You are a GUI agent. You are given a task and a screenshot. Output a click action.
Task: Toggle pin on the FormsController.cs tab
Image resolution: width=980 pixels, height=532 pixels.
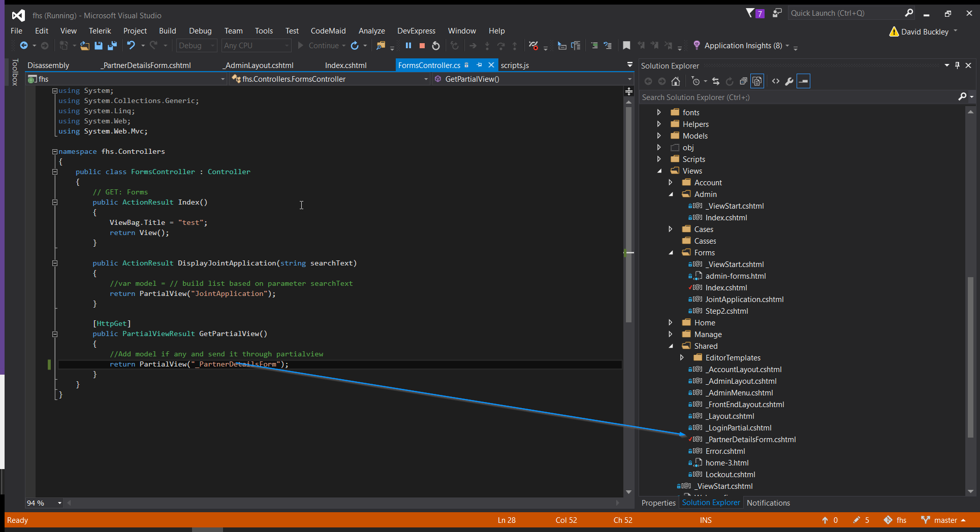479,65
